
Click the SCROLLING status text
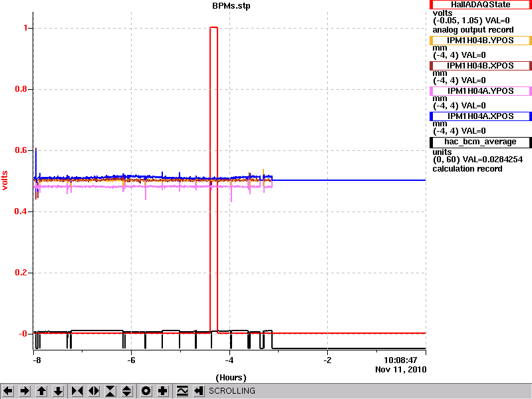(231, 391)
